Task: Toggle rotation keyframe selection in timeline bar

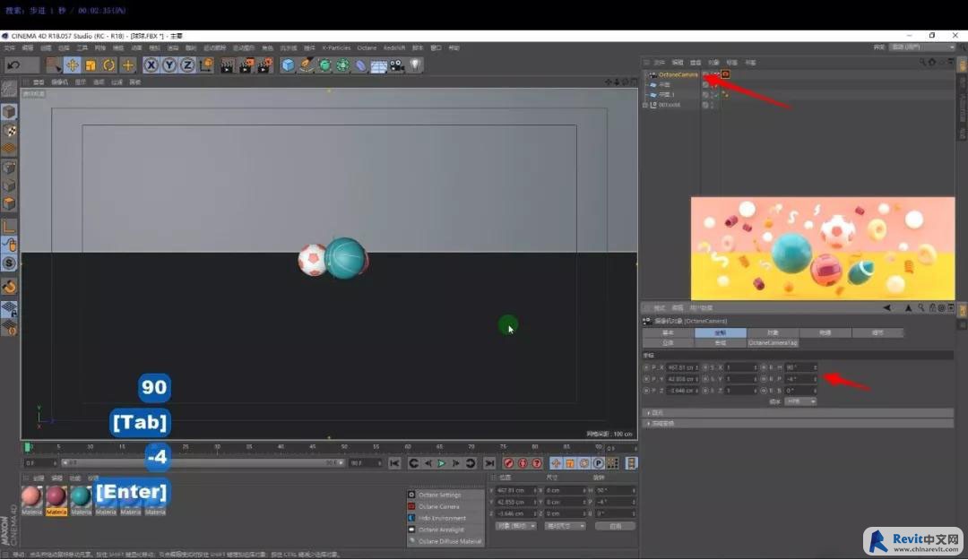Action: pos(584,463)
